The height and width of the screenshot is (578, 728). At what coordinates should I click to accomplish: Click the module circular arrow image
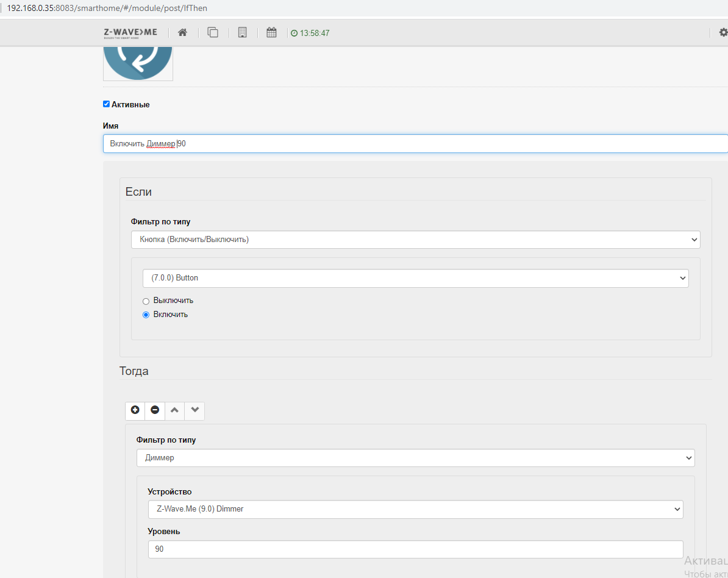coord(138,63)
